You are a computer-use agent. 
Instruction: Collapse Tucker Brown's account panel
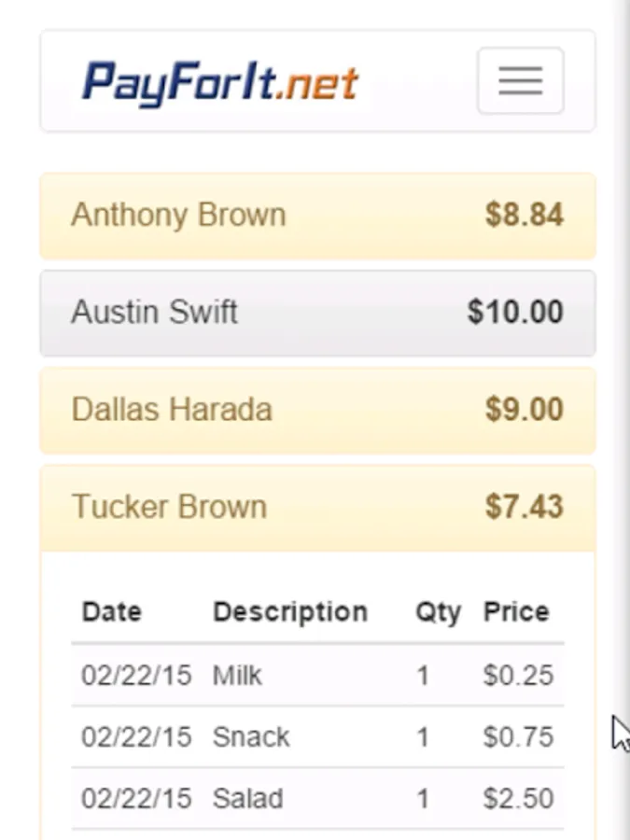click(x=170, y=507)
